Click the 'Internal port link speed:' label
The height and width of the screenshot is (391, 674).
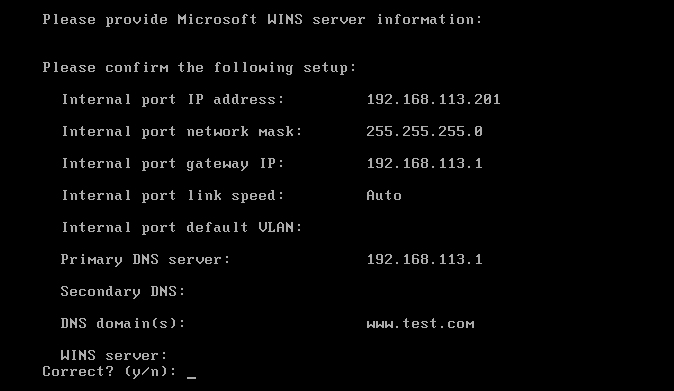point(173,196)
